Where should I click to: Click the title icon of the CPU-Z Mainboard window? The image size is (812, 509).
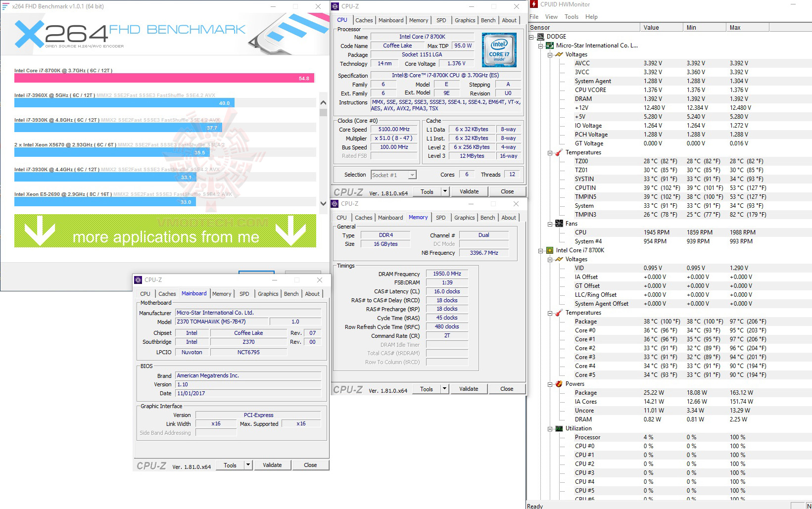139,280
